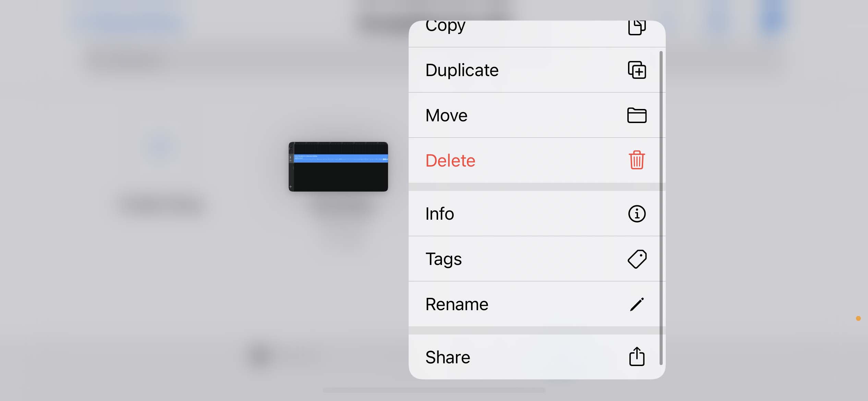Click the Rename menu entry

[535, 304]
